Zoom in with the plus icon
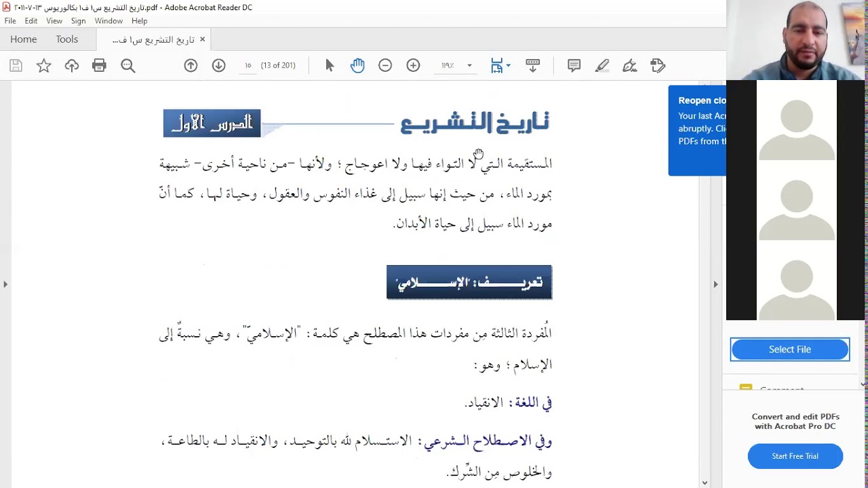The width and height of the screenshot is (868, 488). coord(413,66)
